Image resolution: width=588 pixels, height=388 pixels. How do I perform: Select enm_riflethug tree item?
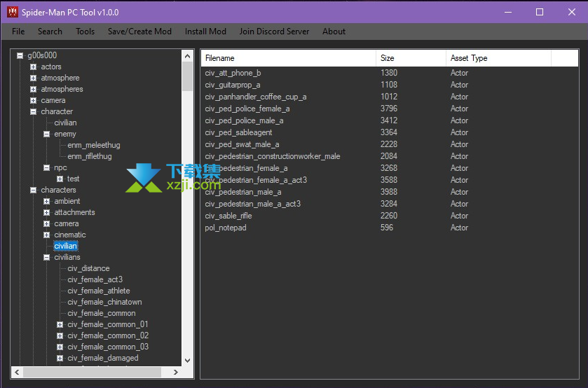pyautogui.click(x=90, y=156)
